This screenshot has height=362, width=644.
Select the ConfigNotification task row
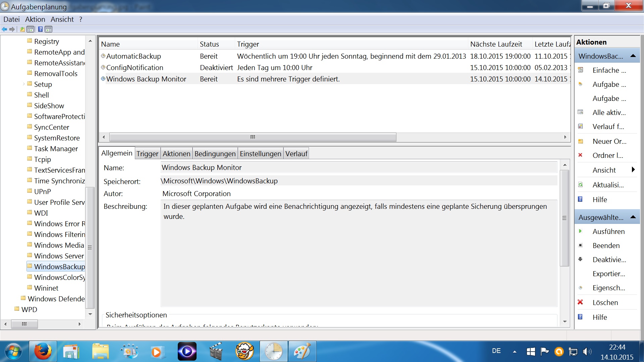pyautogui.click(x=335, y=68)
